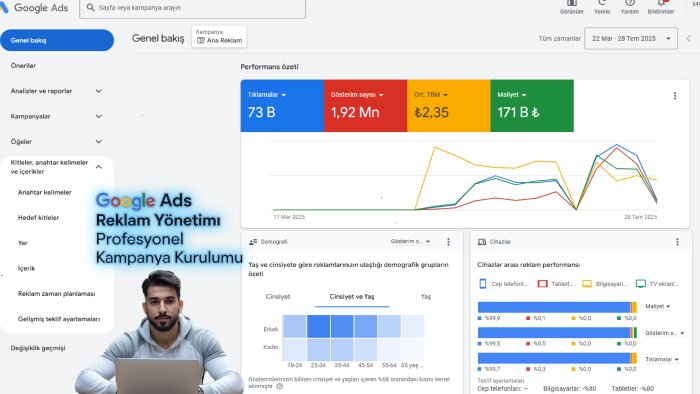700x394 pixels.
Task: Click the 171 B ₺ cost value
Action: [518, 112]
